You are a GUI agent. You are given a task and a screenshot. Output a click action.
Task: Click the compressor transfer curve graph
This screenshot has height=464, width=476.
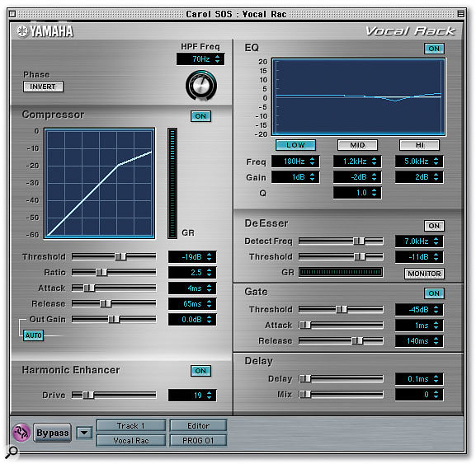point(100,183)
